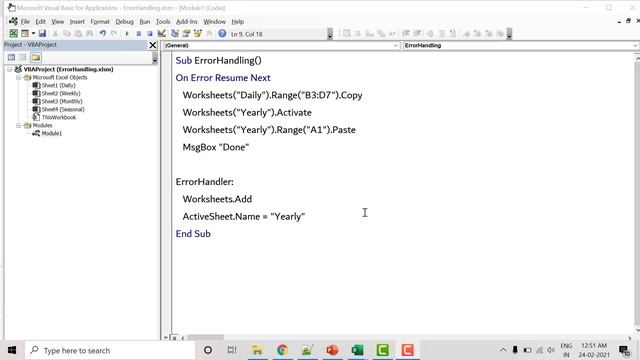Open File Explorer from the taskbar
Screen dimensions: 640x360
pos(257,350)
